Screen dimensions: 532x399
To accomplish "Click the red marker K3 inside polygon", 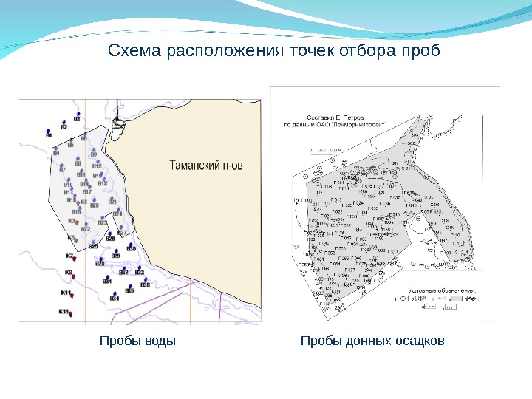I will 77,223.
